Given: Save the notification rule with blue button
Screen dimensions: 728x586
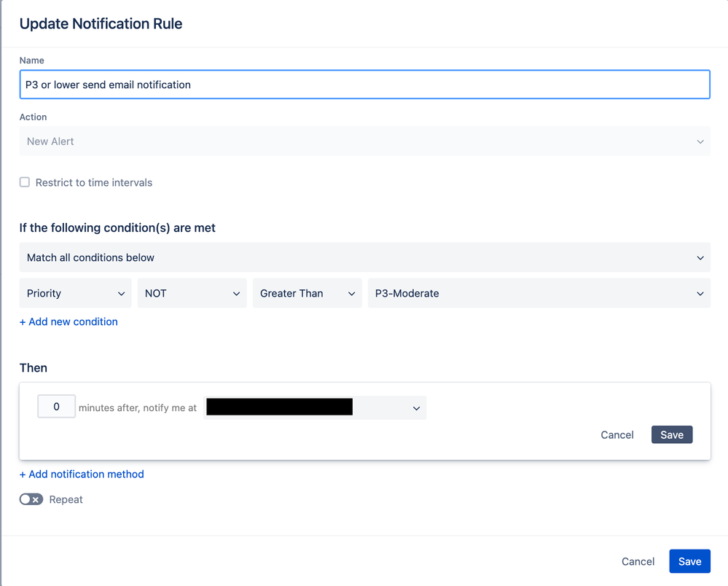Looking at the screenshot, I should pyautogui.click(x=689, y=561).
